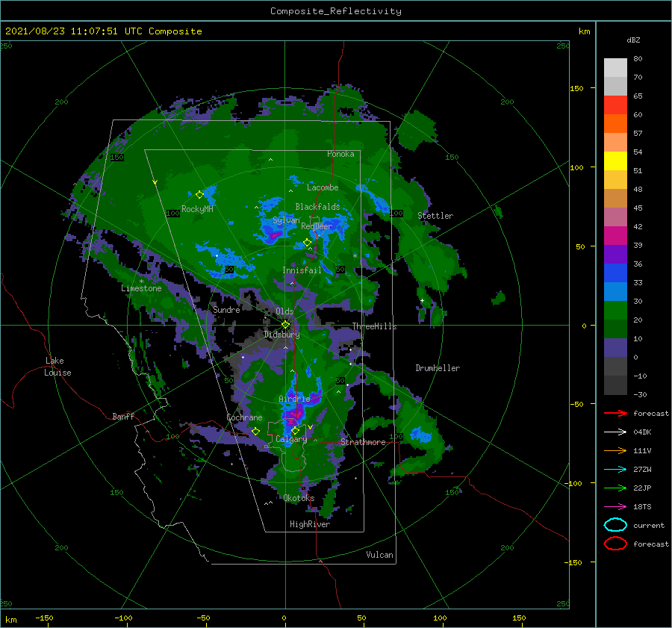
Task: Click the Banff town label
Action: pos(123,416)
